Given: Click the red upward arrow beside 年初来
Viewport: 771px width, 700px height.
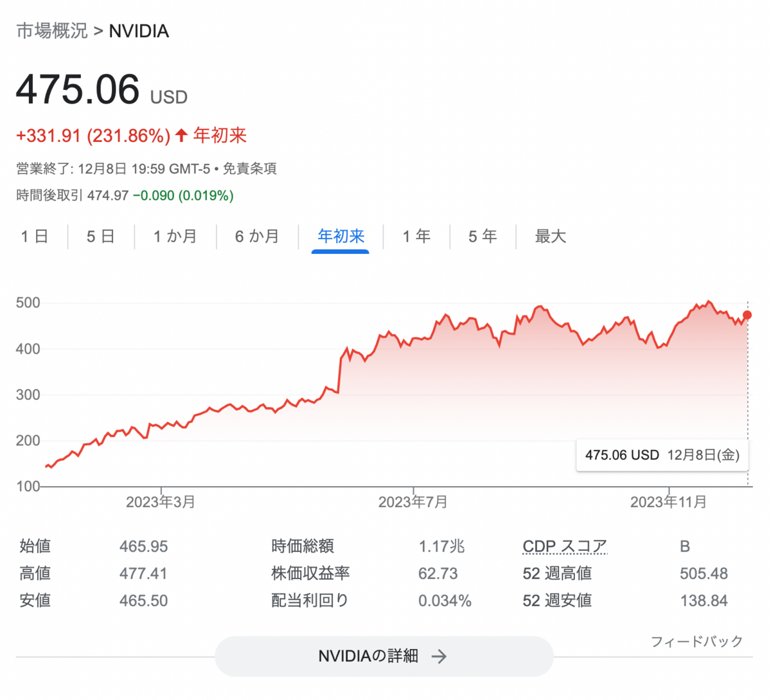Looking at the screenshot, I should [x=181, y=135].
